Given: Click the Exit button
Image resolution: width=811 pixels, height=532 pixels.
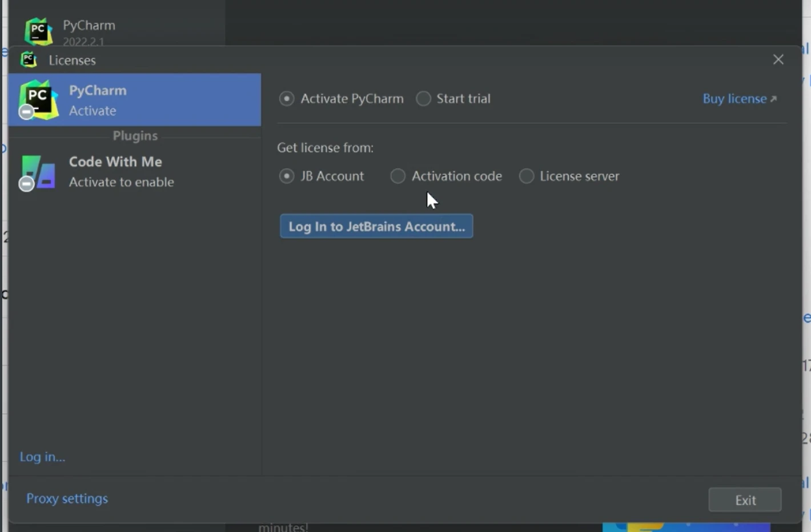Looking at the screenshot, I should [745, 500].
